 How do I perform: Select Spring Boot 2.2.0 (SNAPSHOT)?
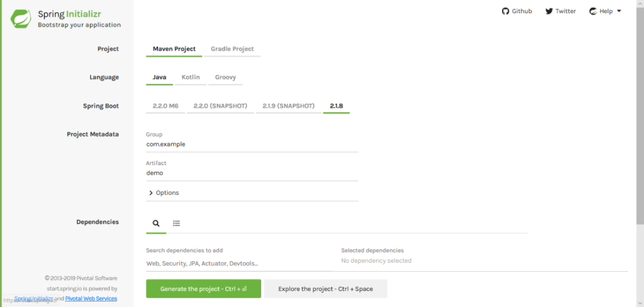221,106
